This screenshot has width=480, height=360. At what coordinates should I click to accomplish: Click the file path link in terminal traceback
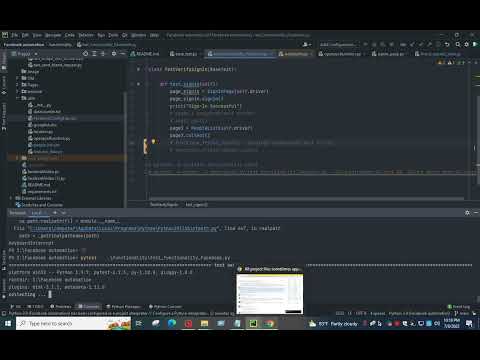(123, 228)
